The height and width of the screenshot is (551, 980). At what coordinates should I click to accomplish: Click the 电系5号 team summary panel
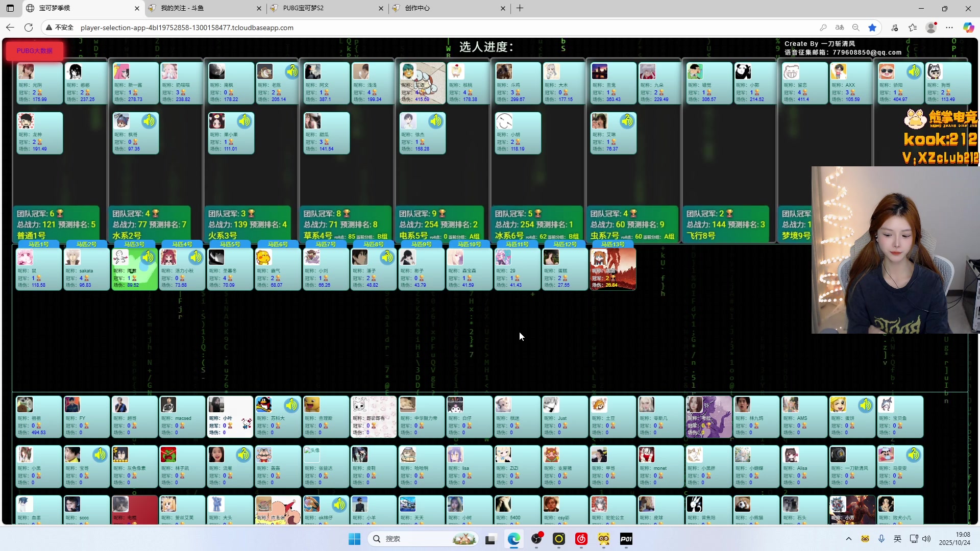point(440,224)
